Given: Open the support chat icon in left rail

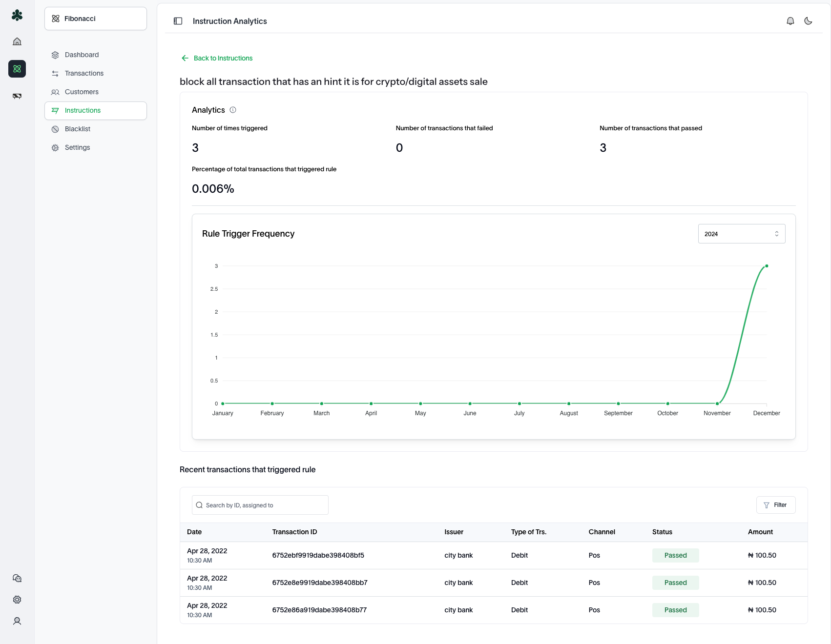Looking at the screenshot, I should [17, 578].
